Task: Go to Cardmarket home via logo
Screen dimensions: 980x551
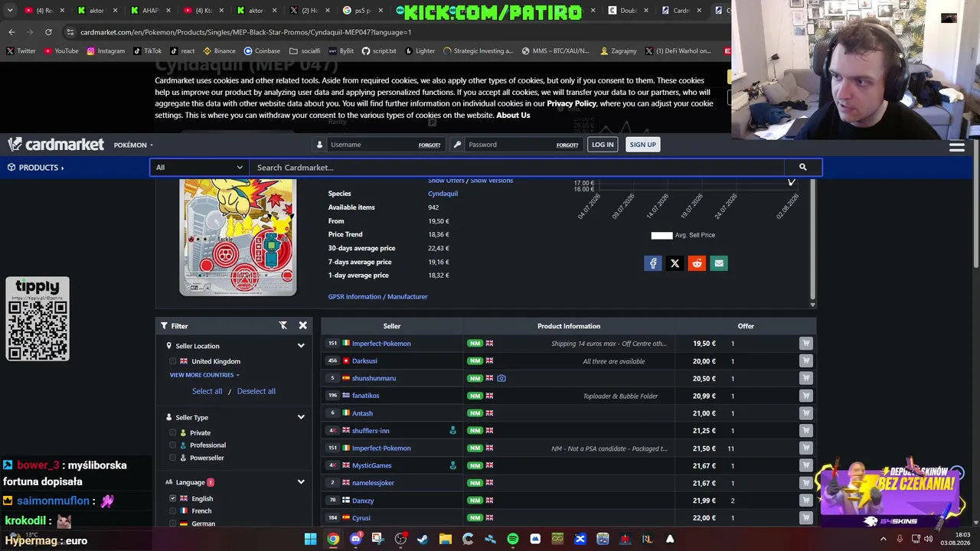Action: point(56,145)
